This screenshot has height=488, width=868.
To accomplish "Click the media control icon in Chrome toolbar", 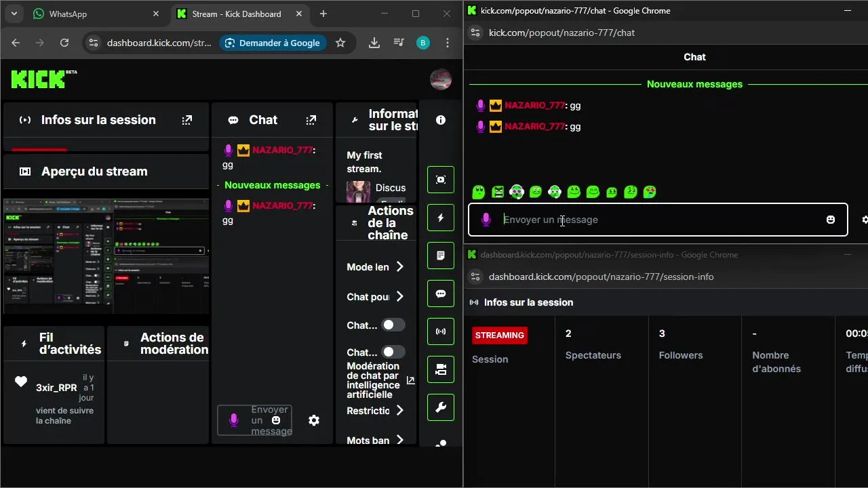I will [x=399, y=43].
